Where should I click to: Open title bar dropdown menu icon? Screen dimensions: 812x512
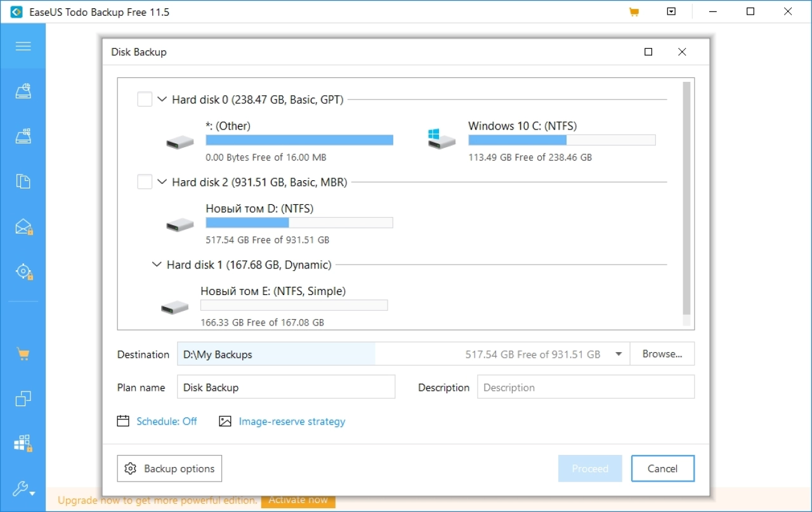[671, 11]
